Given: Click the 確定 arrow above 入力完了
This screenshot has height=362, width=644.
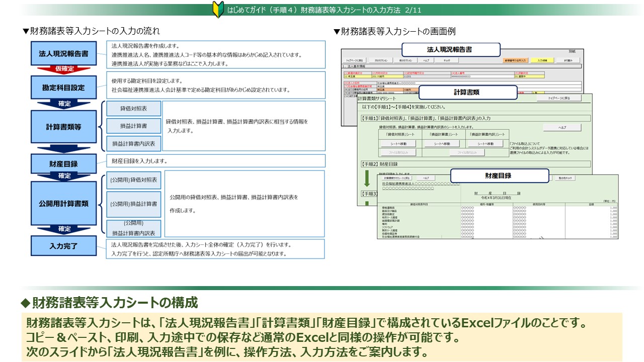Looking at the screenshot, I should pyautogui.click(x=63, y=229).
